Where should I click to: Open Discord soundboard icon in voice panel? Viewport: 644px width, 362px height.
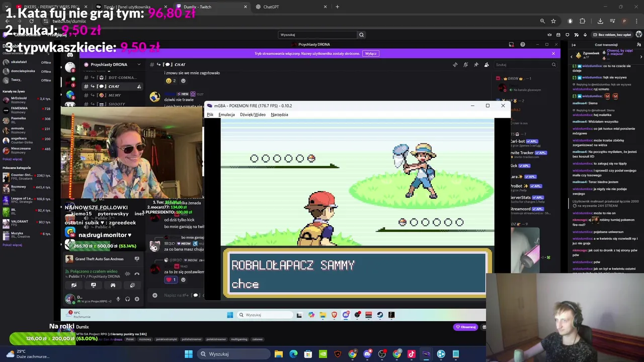pyautogui.click(x=132, y=285)
